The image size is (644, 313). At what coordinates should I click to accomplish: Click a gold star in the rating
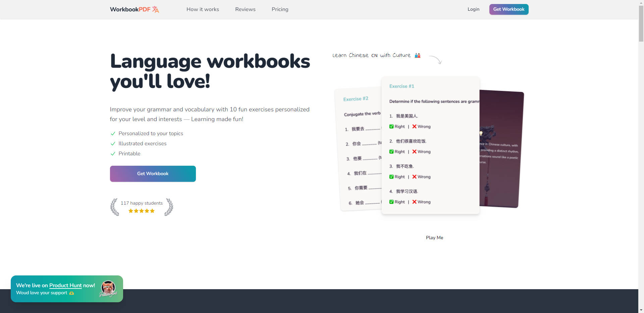point(142,211)
